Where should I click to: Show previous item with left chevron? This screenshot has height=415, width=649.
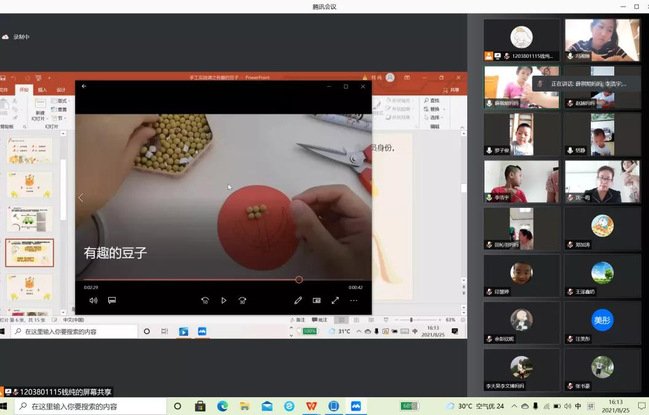81,198
